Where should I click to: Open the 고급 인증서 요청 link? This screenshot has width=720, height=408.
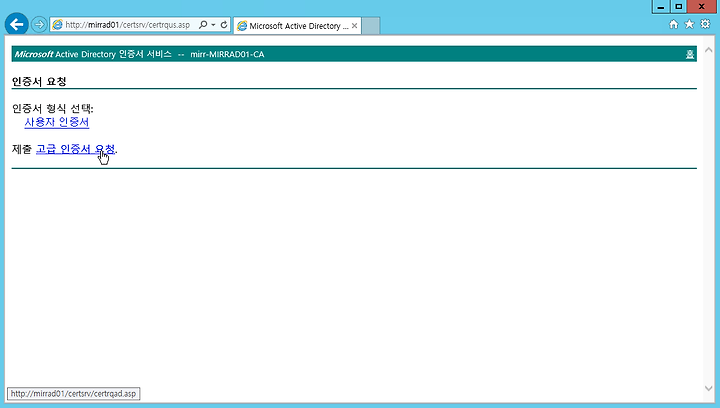point(75,149)
